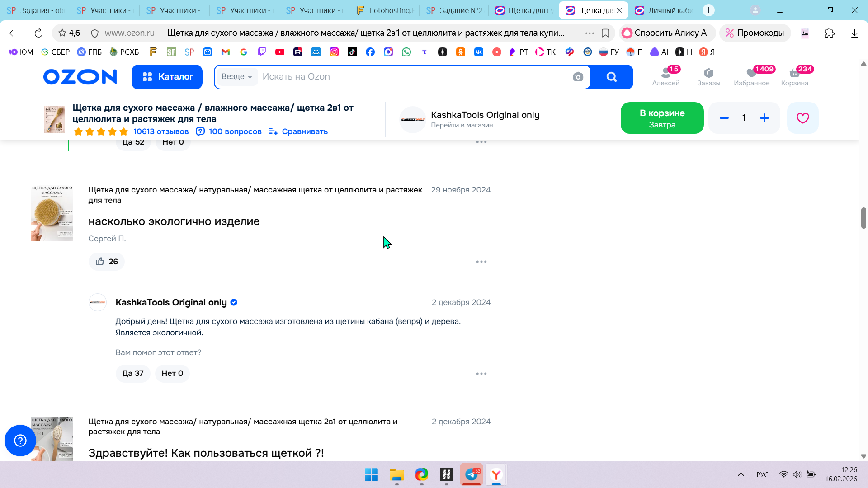Increase quantity with plus button
Viewport: 868px width, 488px height.
coord(764,118)
